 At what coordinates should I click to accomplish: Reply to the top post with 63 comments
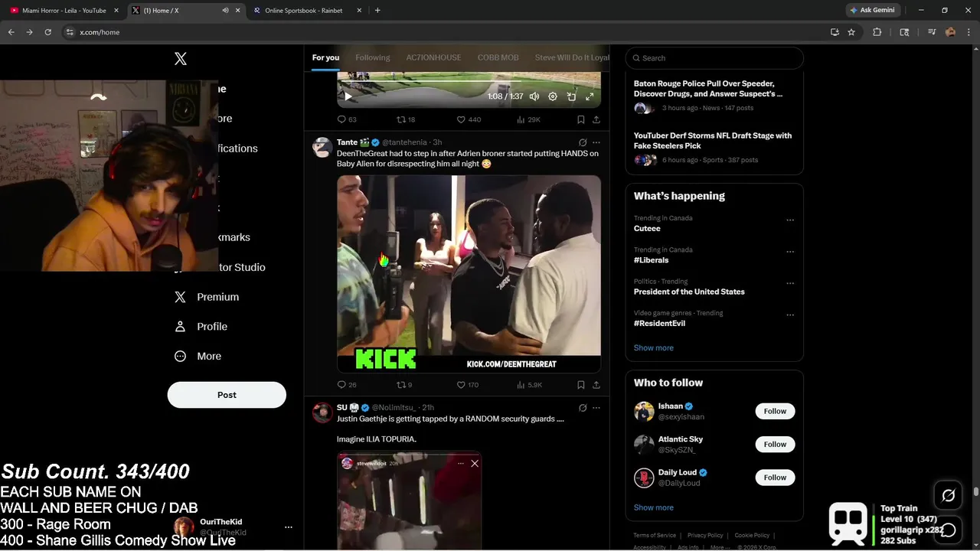(x=347, y=119)
